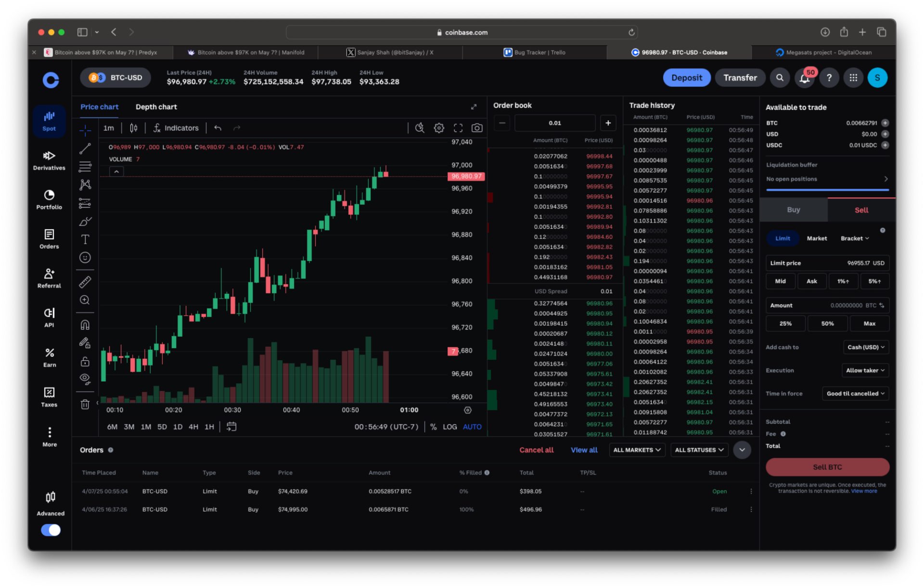Toggle the Advanced mode switch
The image size is (924, 588).
point(51,530)
